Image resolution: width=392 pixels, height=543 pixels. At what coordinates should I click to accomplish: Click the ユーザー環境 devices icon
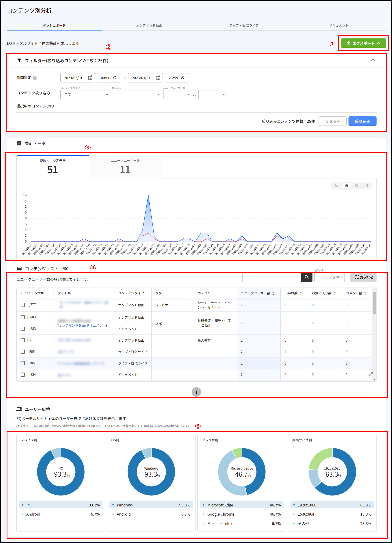(19, 409)
